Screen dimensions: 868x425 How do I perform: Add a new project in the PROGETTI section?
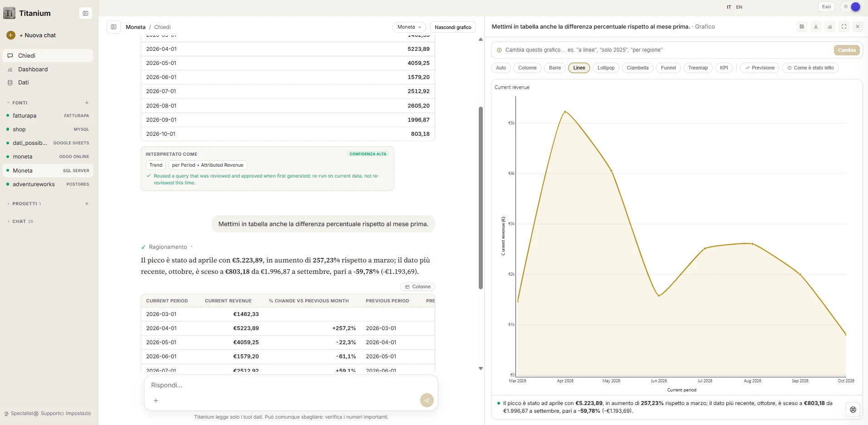coord(87,203)
